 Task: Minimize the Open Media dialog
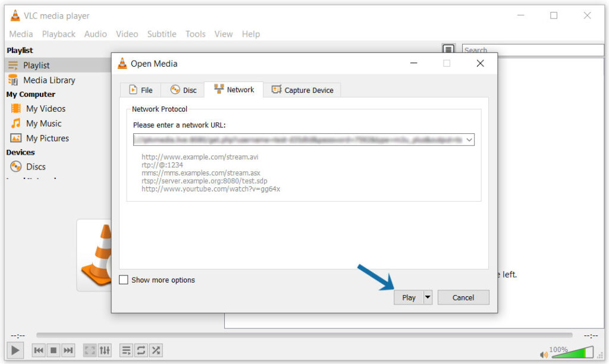(414, 63)
